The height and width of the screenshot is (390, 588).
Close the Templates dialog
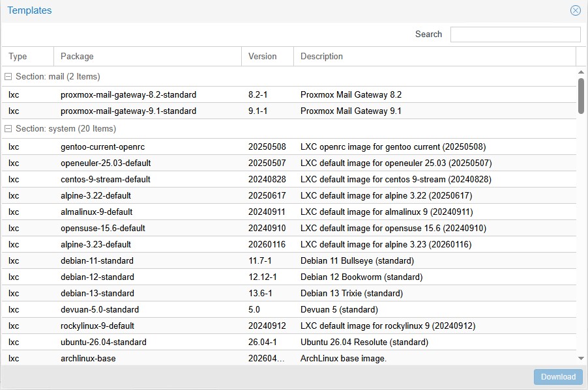pyautogui.click(x=575, y=10)
